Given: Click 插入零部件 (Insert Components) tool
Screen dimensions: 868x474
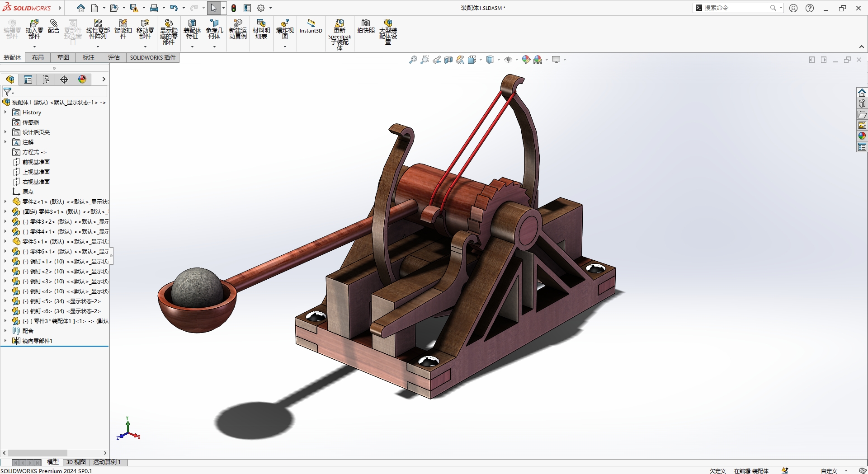Looking at the screenshot, I should (34, 29).
